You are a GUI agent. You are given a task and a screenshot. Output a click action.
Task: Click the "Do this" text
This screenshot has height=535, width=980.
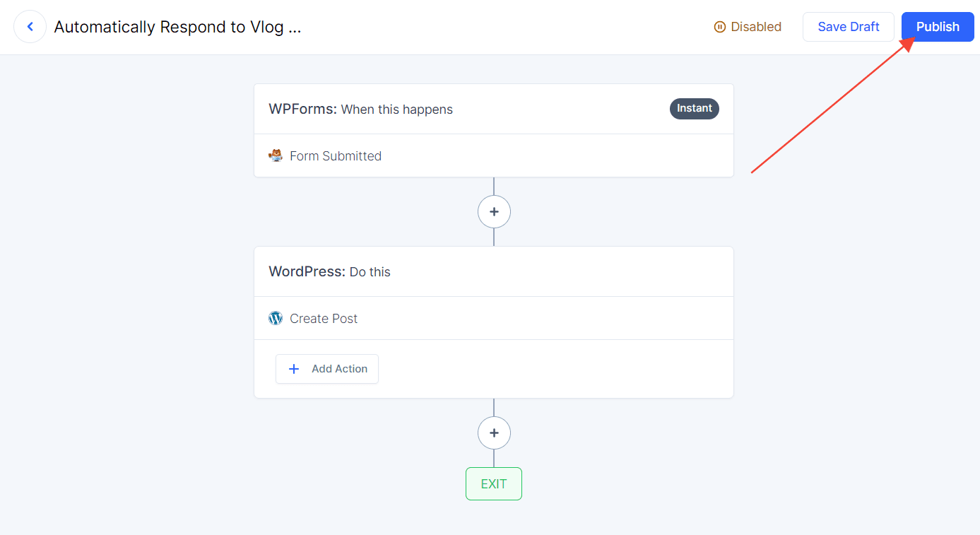(x=370, y=272)
